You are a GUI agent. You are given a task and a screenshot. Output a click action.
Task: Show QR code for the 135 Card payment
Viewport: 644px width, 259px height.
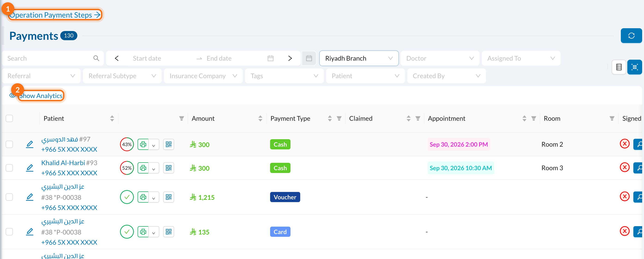(169, 232)
